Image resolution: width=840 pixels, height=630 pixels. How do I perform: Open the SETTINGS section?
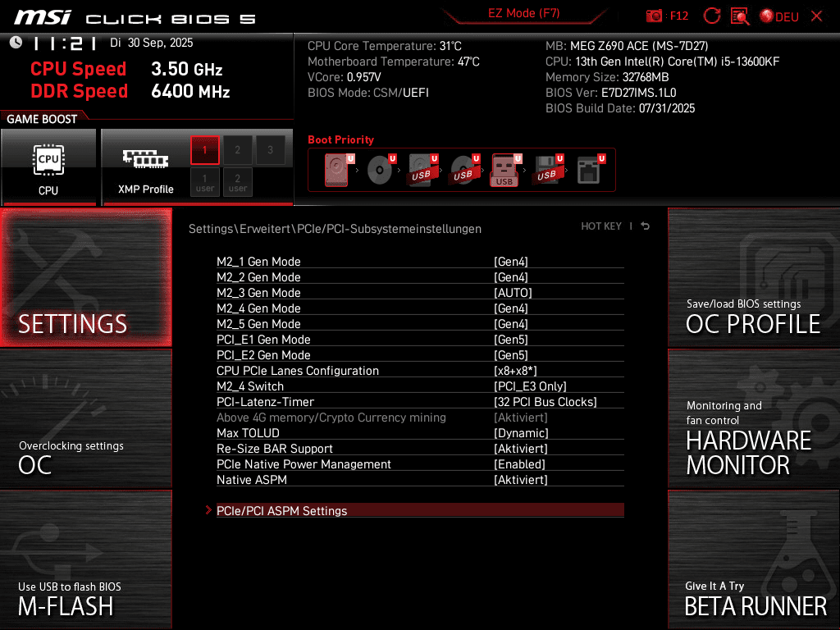coord(85,277)
